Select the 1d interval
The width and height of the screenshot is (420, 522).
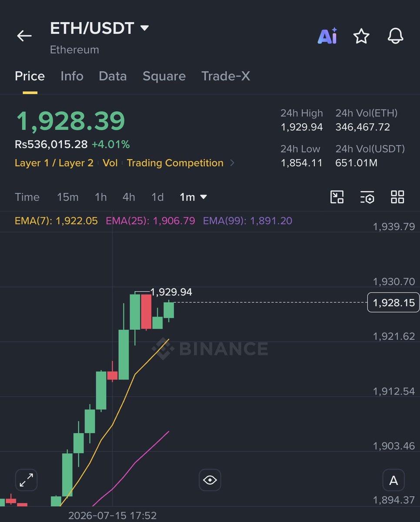[158, 197]
